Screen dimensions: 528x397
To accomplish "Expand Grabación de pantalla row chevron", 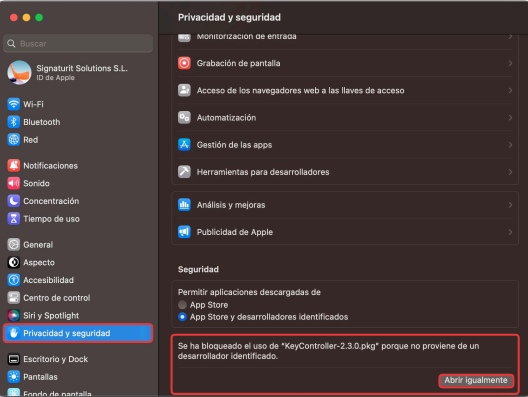I will 510,63.
